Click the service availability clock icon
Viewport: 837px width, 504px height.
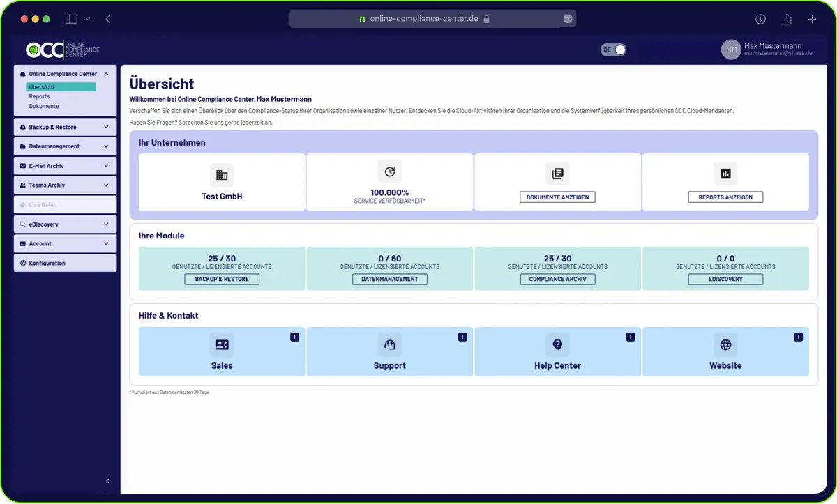pyautogui.click(x=389, y=171)
